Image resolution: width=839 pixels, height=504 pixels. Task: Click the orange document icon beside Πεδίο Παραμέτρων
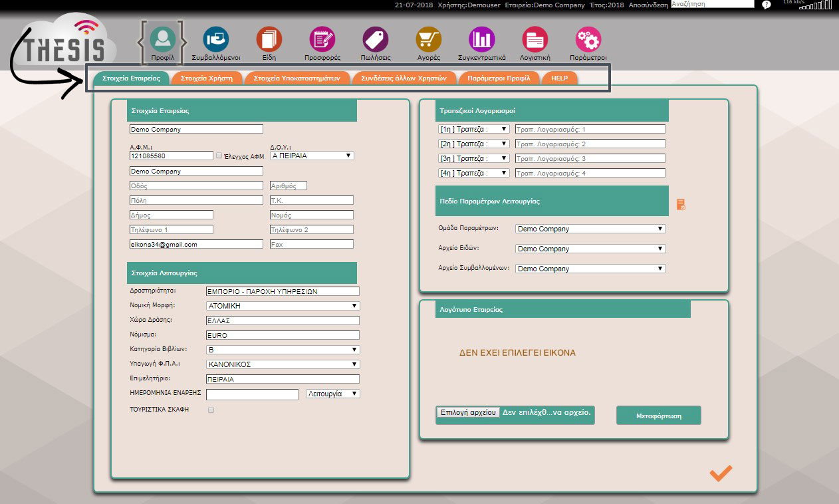point(681,205)
